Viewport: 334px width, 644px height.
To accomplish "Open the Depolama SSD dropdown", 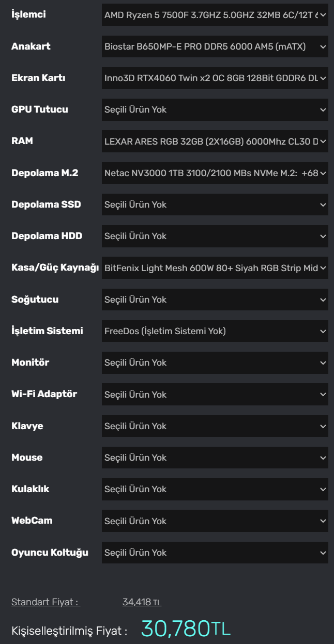I will pyautogui.click(x=215, y=205).
